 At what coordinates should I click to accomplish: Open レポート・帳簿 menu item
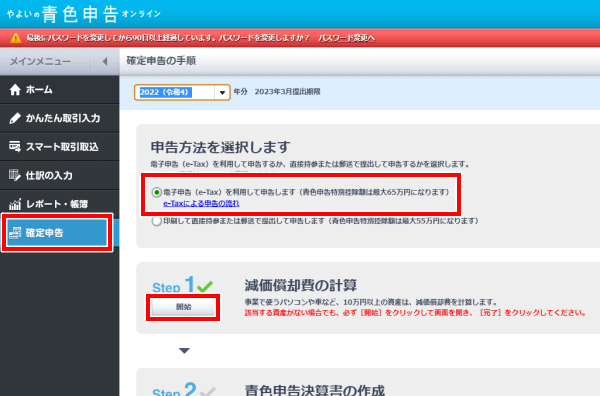pyautogui.click(x=60, y=204)
